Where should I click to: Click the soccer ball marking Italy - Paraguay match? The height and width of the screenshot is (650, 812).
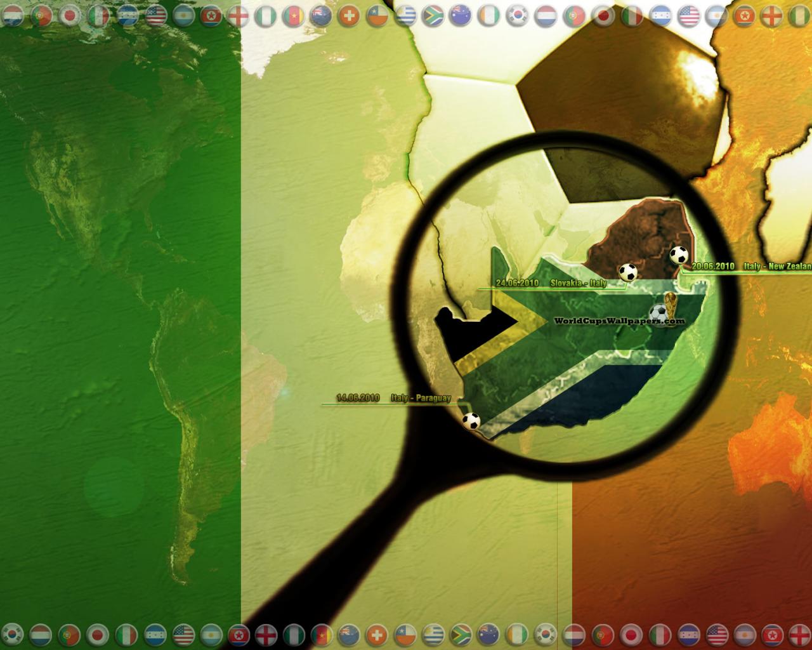471,421
